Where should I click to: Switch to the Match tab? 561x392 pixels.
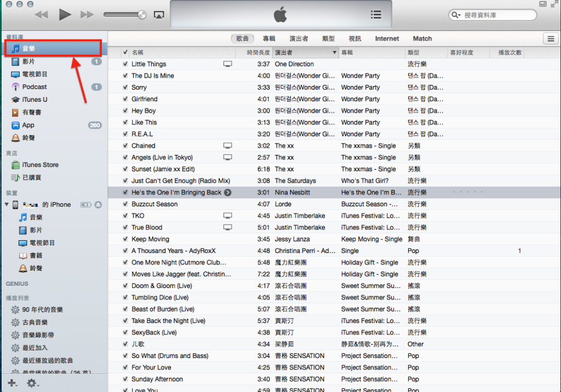pyautogui.click(x=422, y=39)
